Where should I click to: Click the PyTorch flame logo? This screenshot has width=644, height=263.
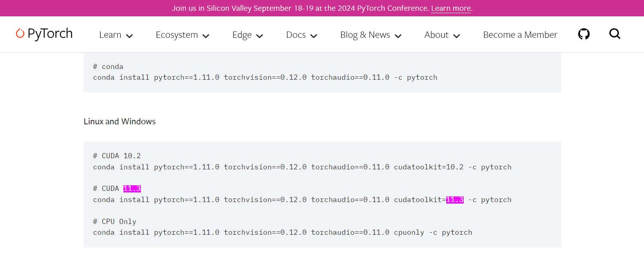click(x=20, y=33)
